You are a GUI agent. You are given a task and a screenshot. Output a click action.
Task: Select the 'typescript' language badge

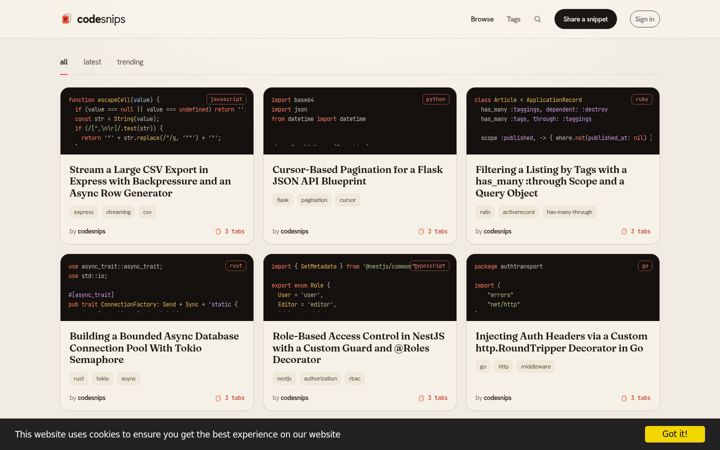pos(429,266)
